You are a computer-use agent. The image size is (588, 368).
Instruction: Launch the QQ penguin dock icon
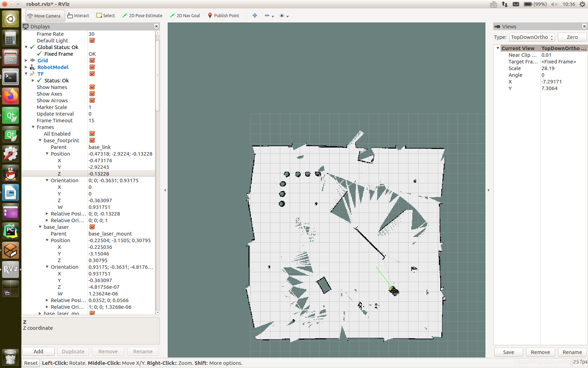10,173
